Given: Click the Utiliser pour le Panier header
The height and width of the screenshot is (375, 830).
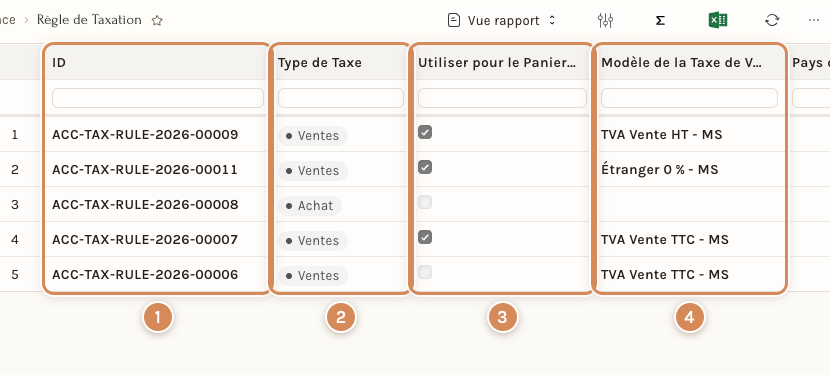Looking at the screenshot, I should 497,62.
